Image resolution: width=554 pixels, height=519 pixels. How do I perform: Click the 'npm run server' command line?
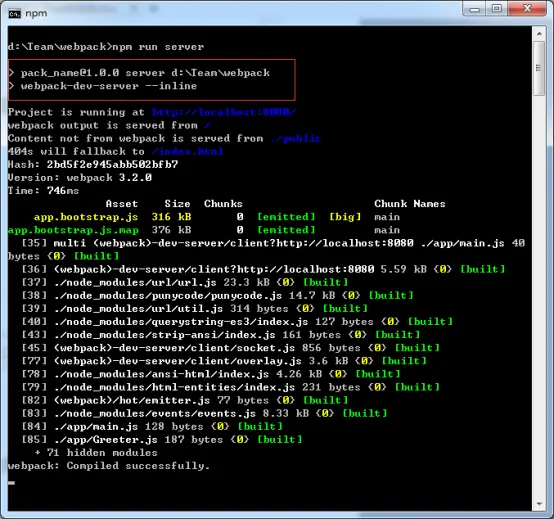(x=106, y=47)
